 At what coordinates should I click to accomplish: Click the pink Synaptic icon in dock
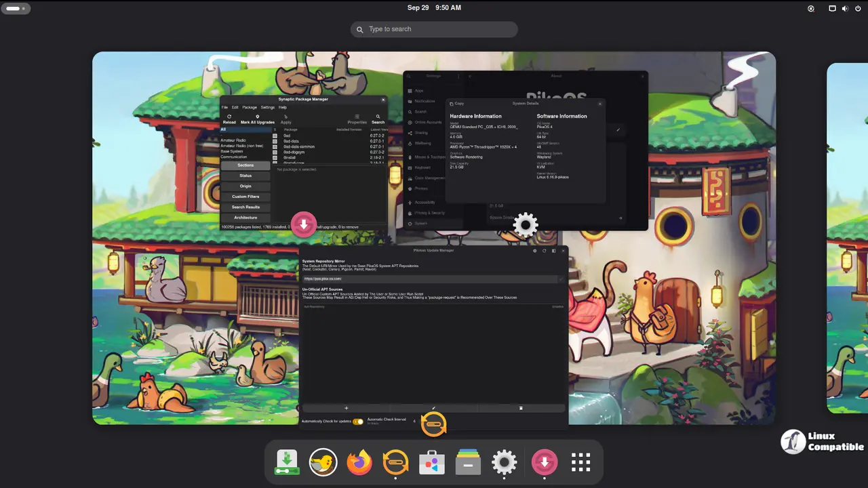(544, 463)
